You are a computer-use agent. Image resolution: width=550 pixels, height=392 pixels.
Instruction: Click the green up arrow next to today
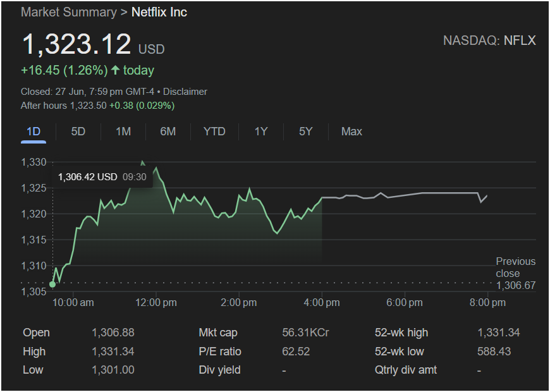click(x=115, y=70)
